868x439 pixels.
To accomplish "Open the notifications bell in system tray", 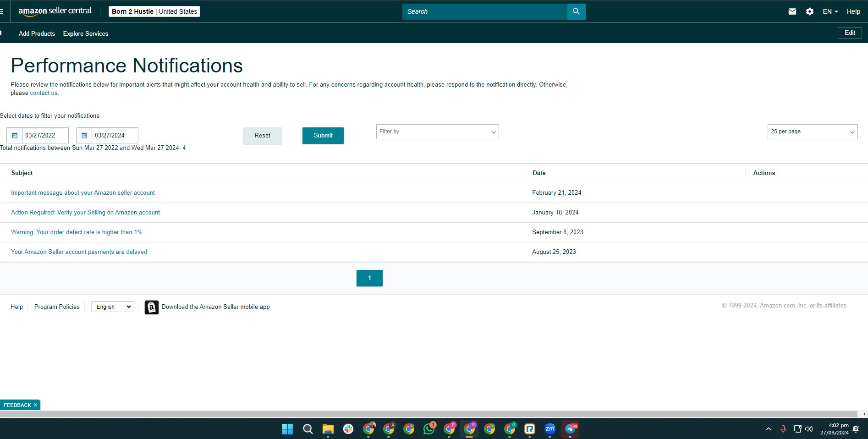I will click(x=856, y=429).
